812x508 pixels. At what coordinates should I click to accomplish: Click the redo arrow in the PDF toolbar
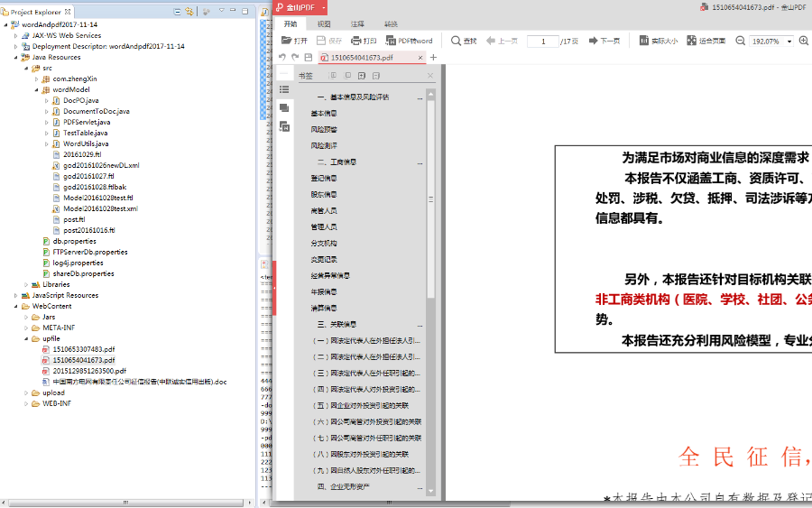[x=295, y=57]
